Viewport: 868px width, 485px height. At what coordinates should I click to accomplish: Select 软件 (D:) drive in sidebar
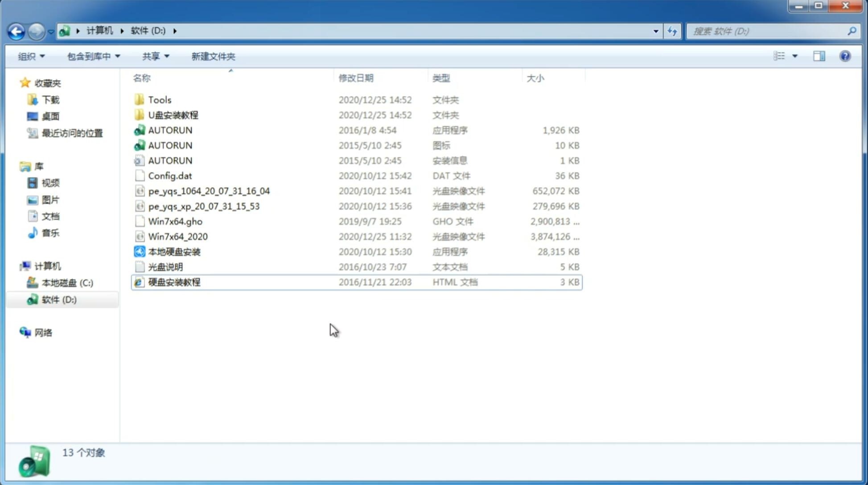pyautogui.click(x=58, y=300)
